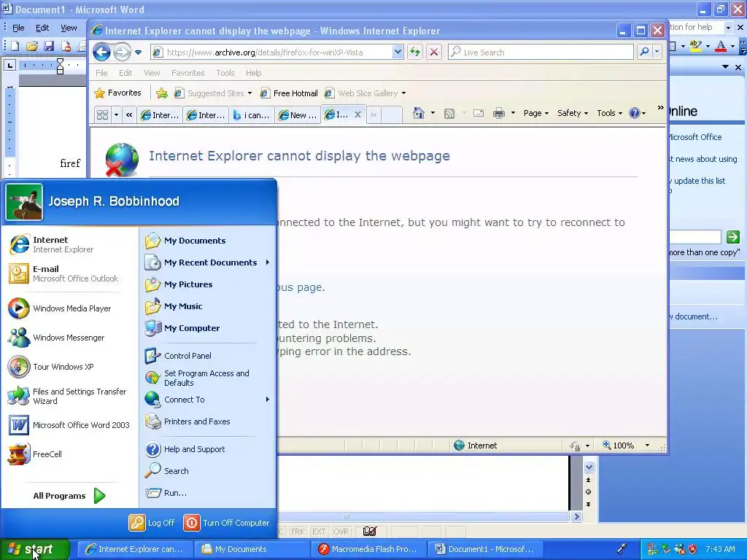Click the IE Home toolbar icon
The height and width of the screenshot is (560, 747).
(x=418, y=113)
